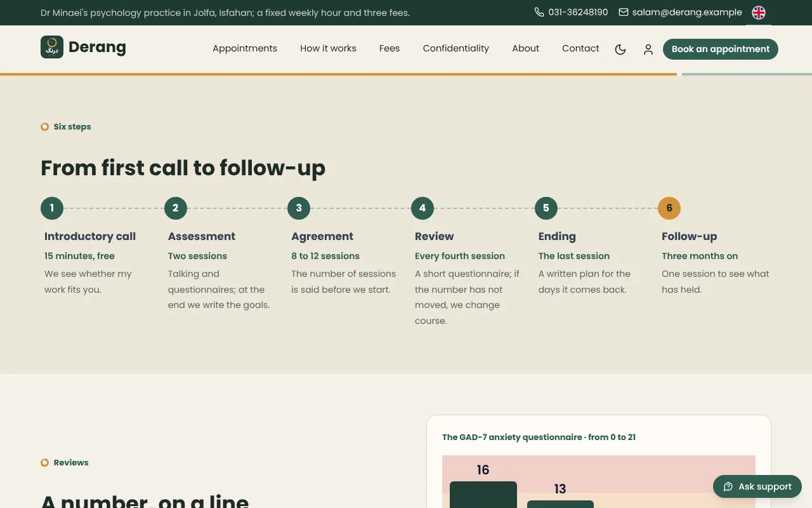The image size is (812, 508).
Task: Click the Agreement step heading
Action: pos(322,236)
